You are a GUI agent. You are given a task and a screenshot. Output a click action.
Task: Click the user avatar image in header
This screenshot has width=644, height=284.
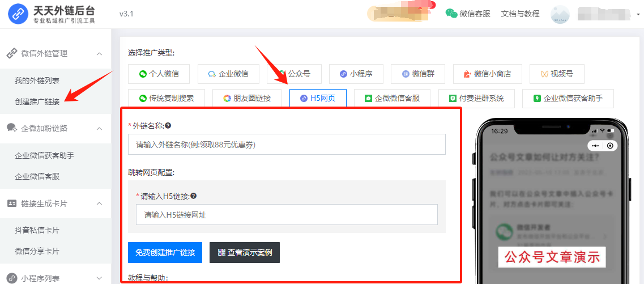tap(560, 14)
